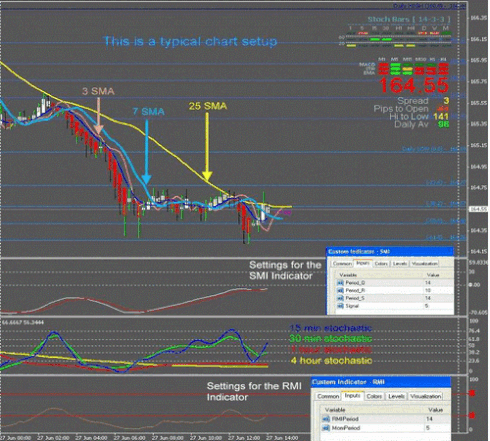Click the RMIPeriod variable name

tap(345, 419)
